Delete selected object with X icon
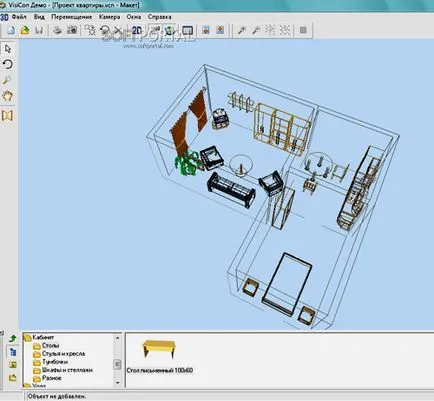The image size is (434, 401). click(118, 31)
